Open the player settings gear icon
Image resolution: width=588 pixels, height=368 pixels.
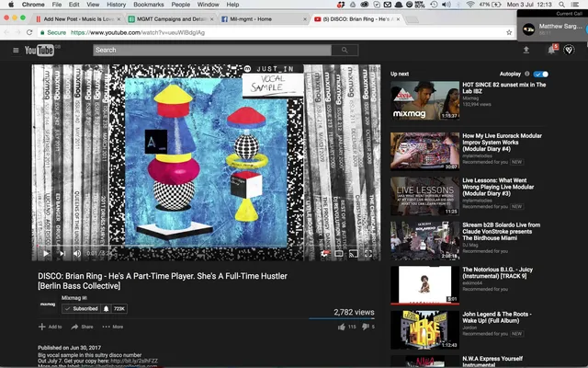(x=324, y=254)
